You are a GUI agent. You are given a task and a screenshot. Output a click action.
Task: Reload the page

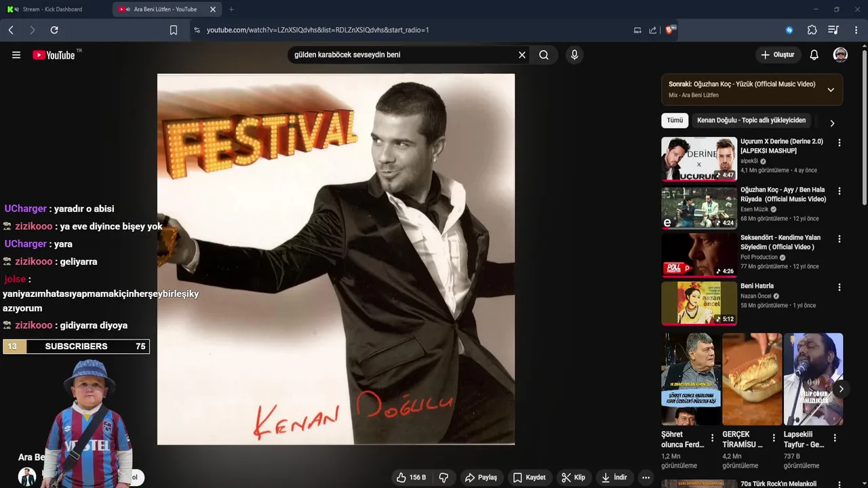tap(54, 30)
